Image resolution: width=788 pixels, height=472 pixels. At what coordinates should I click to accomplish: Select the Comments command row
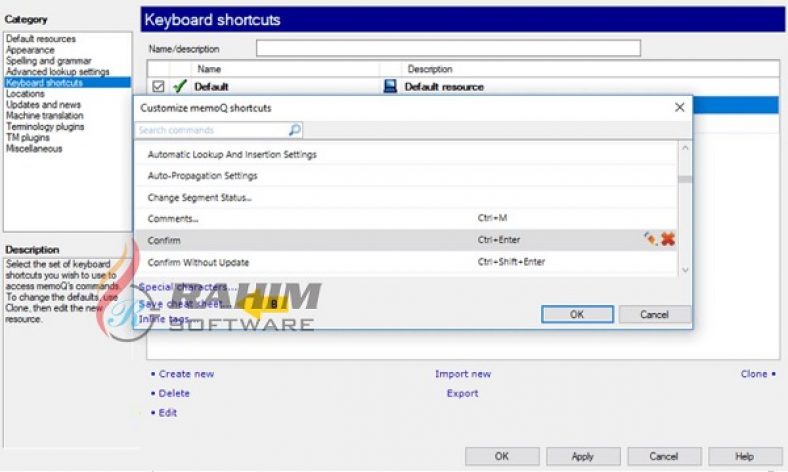406,219
